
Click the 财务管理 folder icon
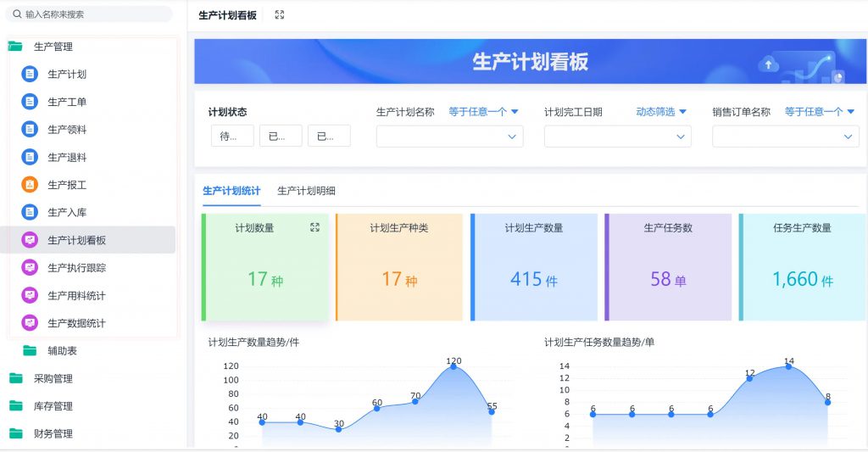pyautogui.click(x=16, y=433)
